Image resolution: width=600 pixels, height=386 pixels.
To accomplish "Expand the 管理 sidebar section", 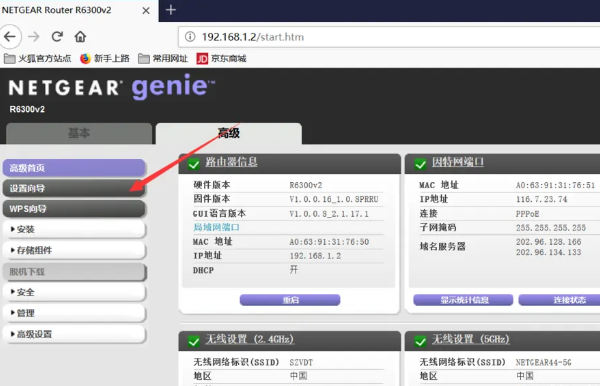I will (x=74, y=313).
